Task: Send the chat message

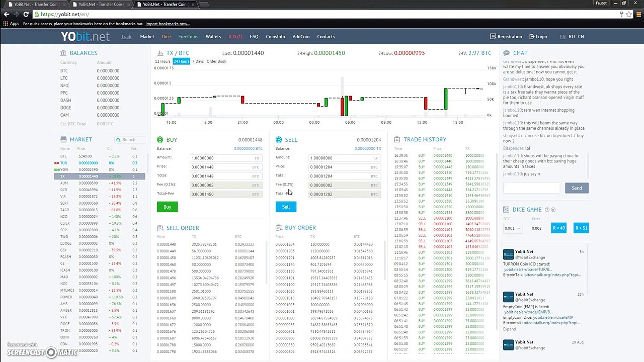Action: [x=577, y=188]
